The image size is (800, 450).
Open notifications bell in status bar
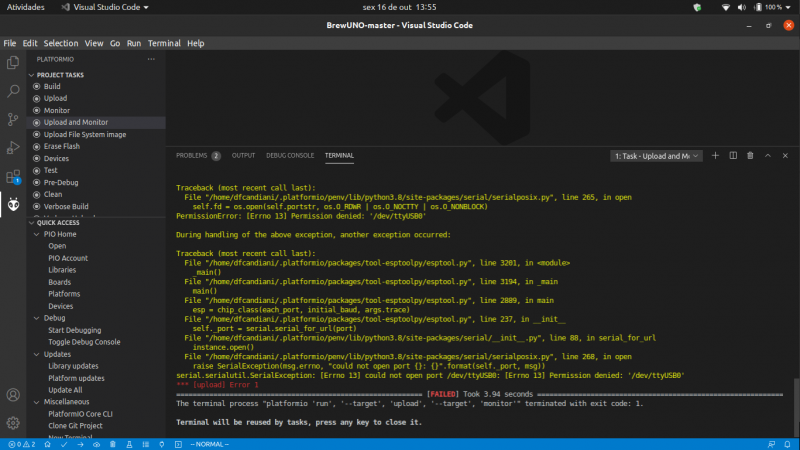787,444
